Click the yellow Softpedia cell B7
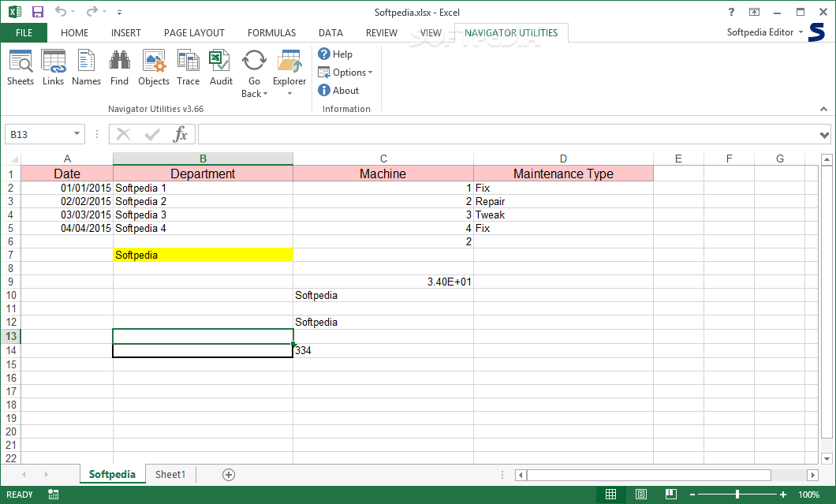This screenshot has width=836, height=504. coord(203,255)
